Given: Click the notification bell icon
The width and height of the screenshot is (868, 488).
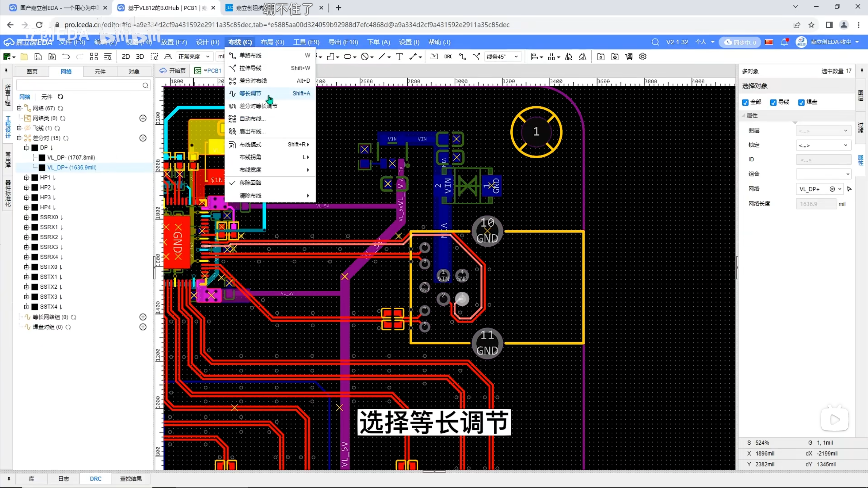Looking at the screenshot, I should click(784, 42).
